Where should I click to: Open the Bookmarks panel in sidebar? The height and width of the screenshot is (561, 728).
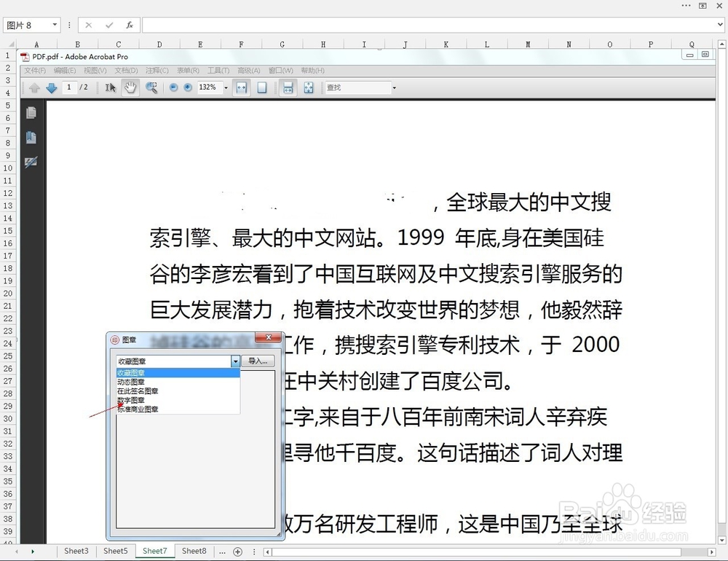point(31,138)
